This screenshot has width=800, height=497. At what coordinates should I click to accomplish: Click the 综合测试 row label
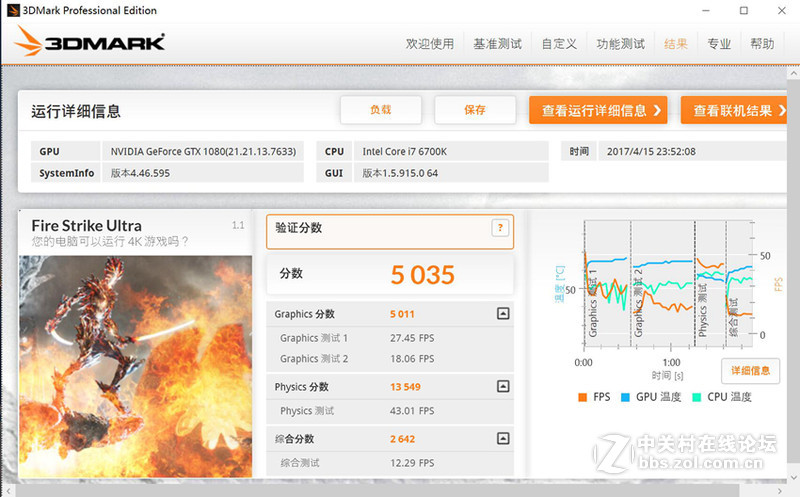click(300, 463)
